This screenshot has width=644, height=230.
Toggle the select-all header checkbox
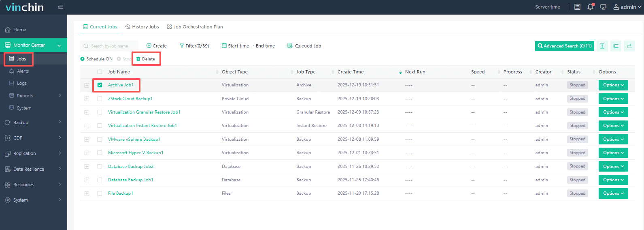coord(100,72)
